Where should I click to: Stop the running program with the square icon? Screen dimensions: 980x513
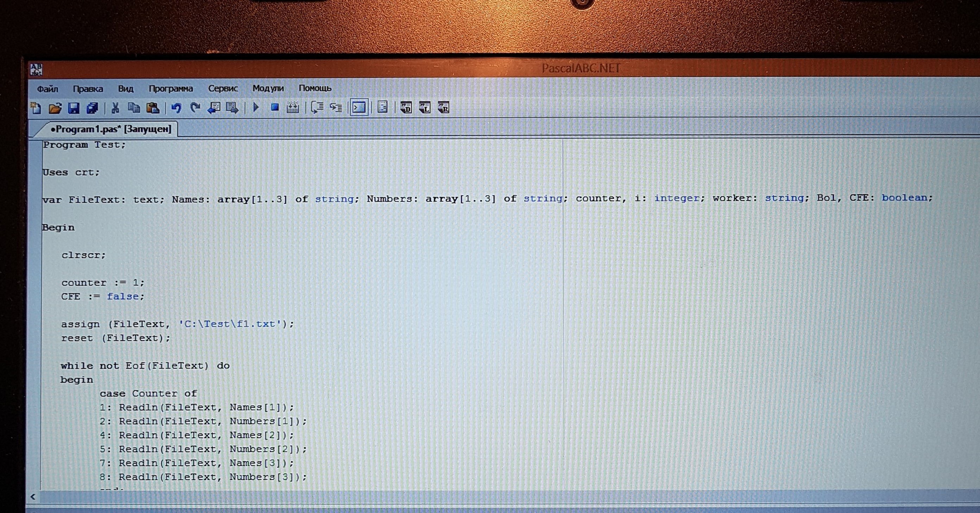(x=275, y=108)
